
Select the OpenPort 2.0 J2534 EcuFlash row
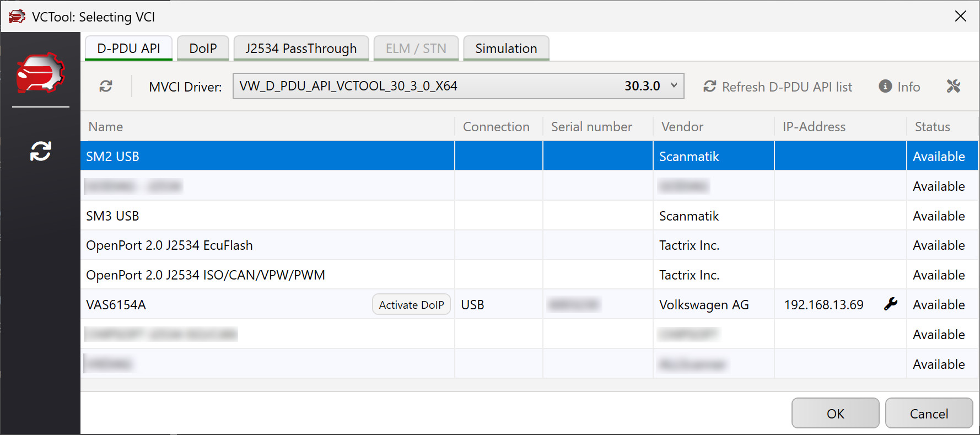pos(267,245)
